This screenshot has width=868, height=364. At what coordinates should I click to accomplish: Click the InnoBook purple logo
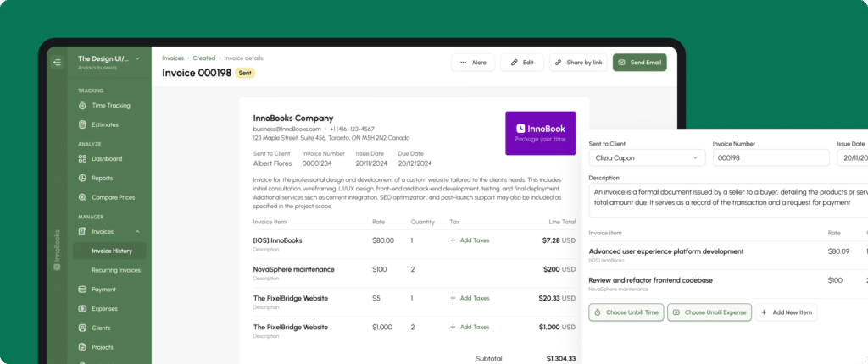(x=540, y=133)
